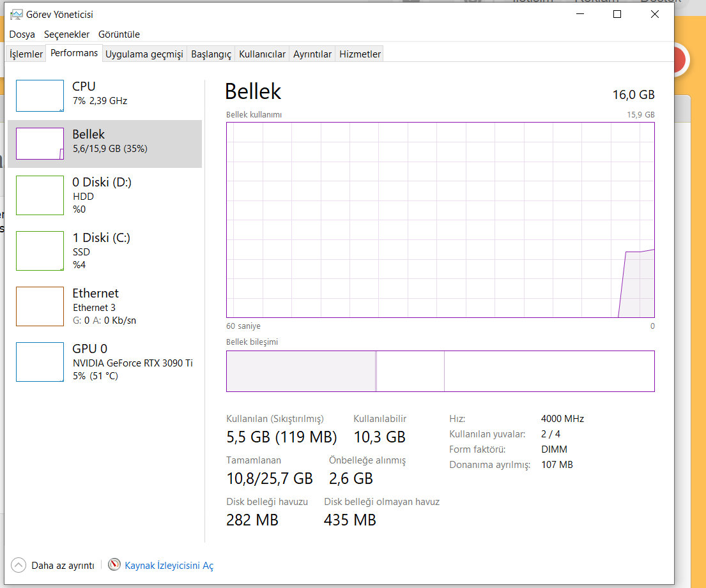
Task: Click the '1 Diski (C:)' label
Action: (102, 237)
